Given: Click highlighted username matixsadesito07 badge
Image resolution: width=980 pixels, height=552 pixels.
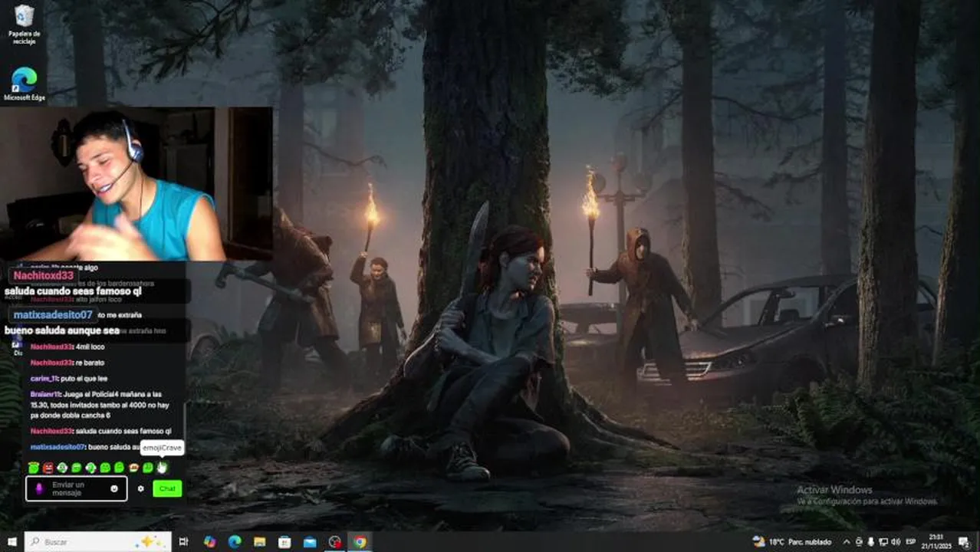Looking at the screenshot, I should pos(53,314).
